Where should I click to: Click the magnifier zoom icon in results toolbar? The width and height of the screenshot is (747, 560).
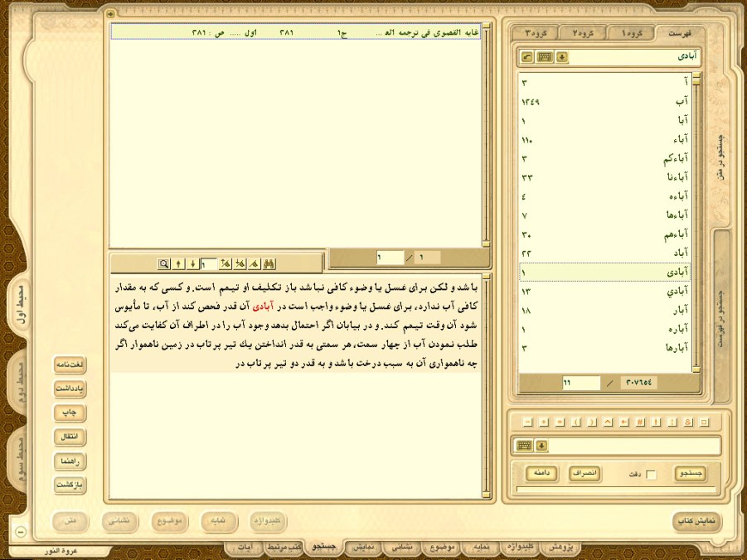click(x=164, y=263)
